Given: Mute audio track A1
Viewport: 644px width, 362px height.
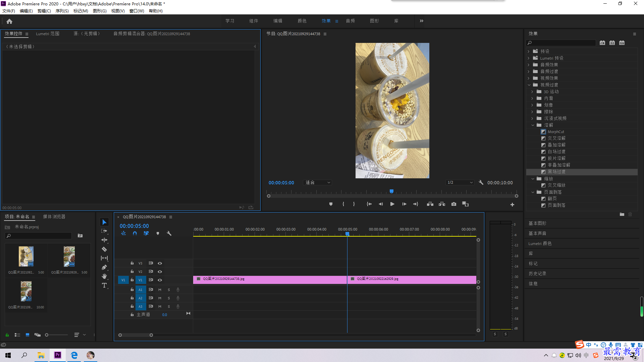Looking at the screenshot, I should [x=160, y=290].
